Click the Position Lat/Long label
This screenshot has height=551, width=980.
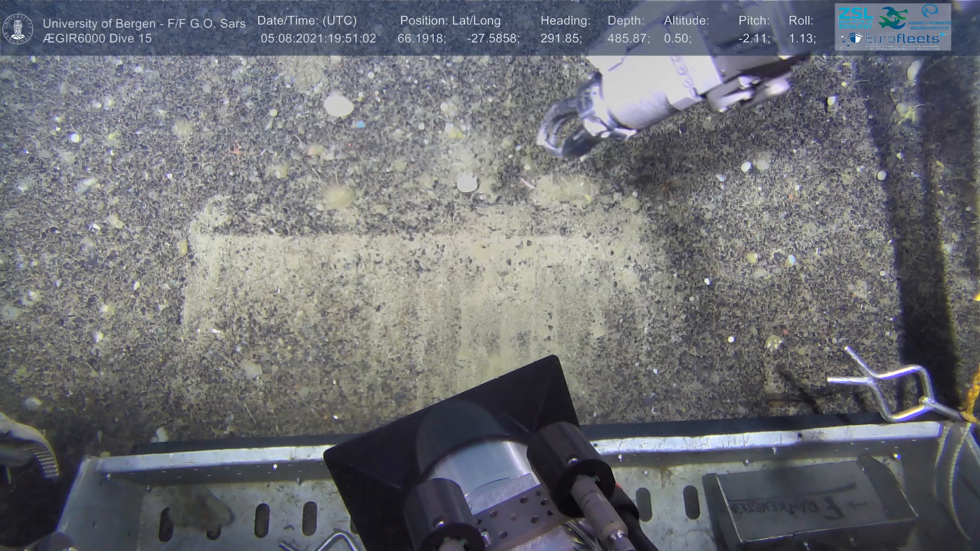(x=450, y=21)
